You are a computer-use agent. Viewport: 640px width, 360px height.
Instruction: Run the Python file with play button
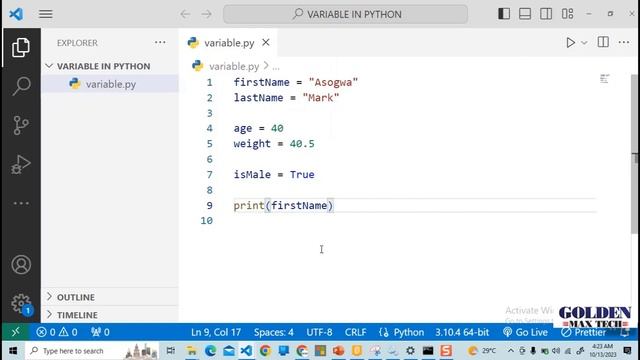tap(570, 42)
